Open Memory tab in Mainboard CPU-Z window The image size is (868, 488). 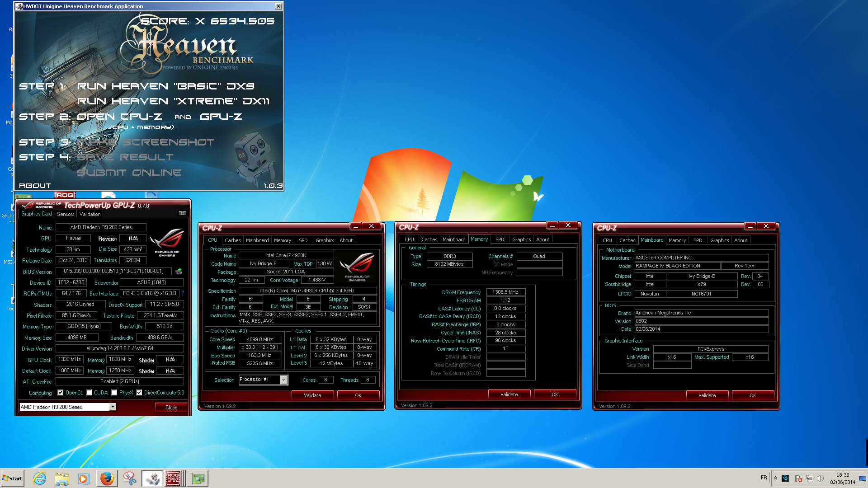677,240
